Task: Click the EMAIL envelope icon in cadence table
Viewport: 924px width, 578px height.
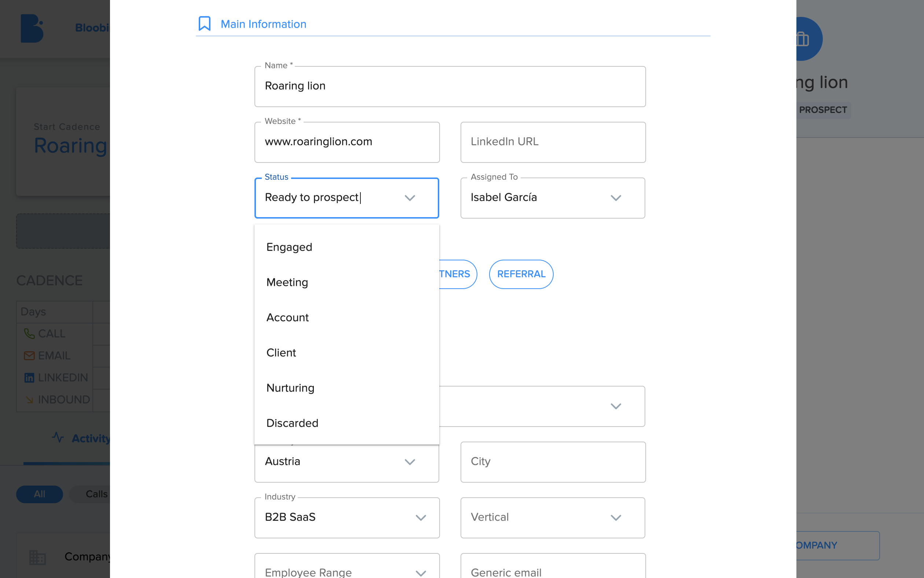Action: [29, 355]
